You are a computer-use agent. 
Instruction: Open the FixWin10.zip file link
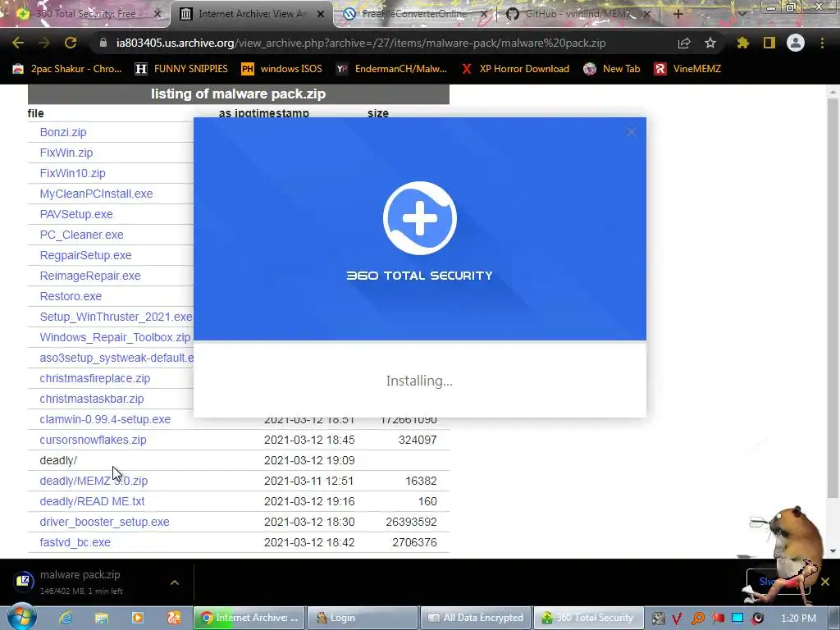72,173
